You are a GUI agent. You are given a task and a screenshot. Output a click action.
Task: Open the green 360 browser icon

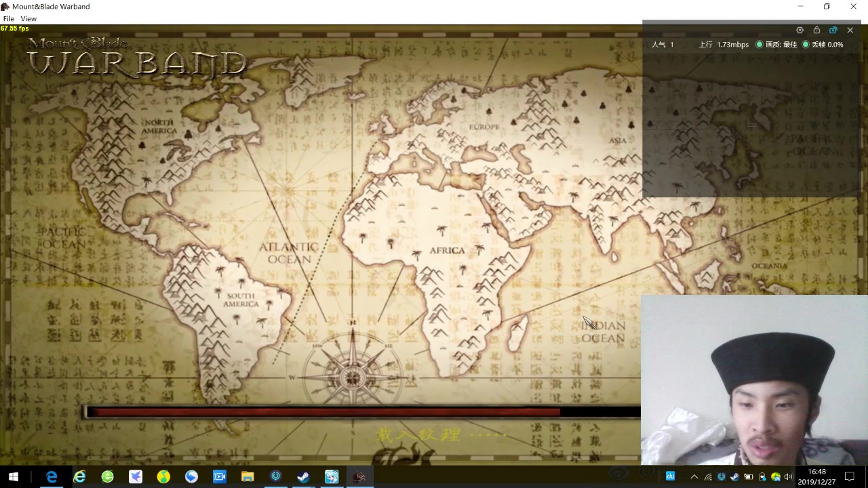point(107,477)
